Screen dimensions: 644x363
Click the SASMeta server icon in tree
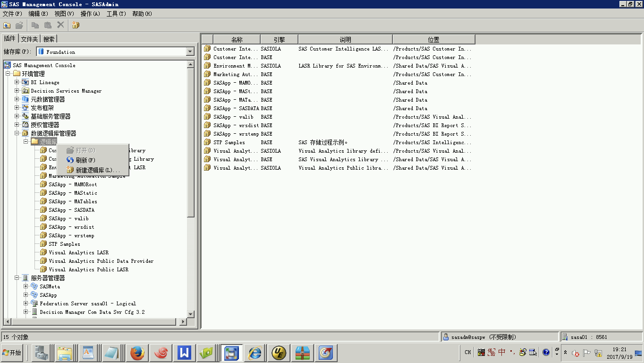point(34,286)
